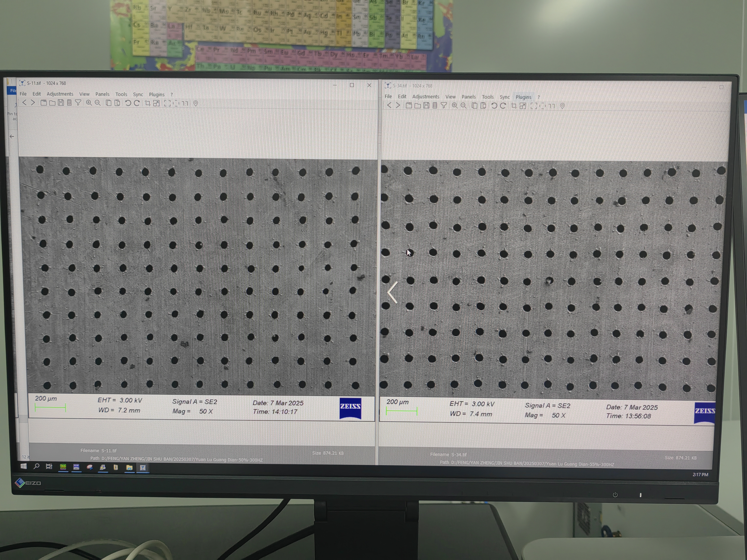This screenshot has height=560, width=747.
Task: Rotate left icon in S-11.tif toolbar
Action: point(128,103)
